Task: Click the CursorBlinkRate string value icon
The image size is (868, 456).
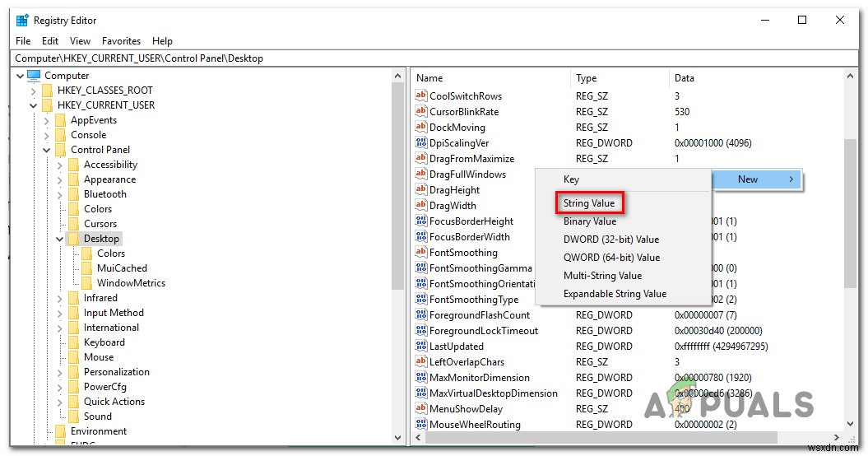Action: coord(420,111)
